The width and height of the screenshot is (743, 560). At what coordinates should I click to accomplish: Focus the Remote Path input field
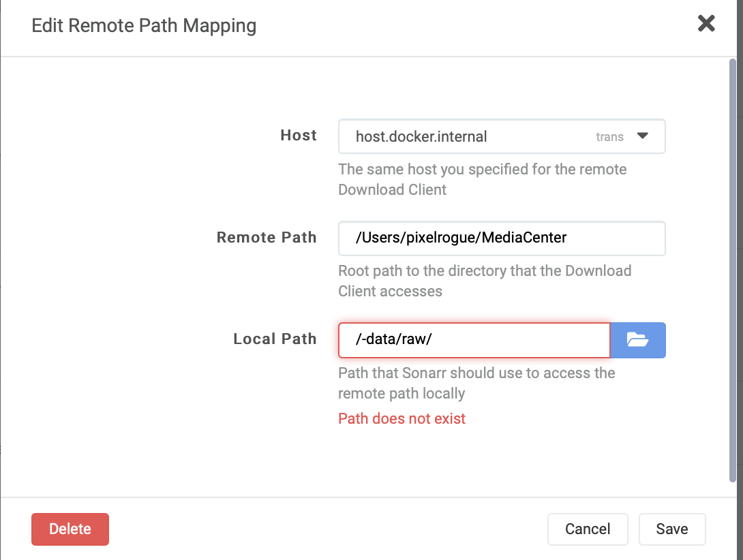(501, 238)
